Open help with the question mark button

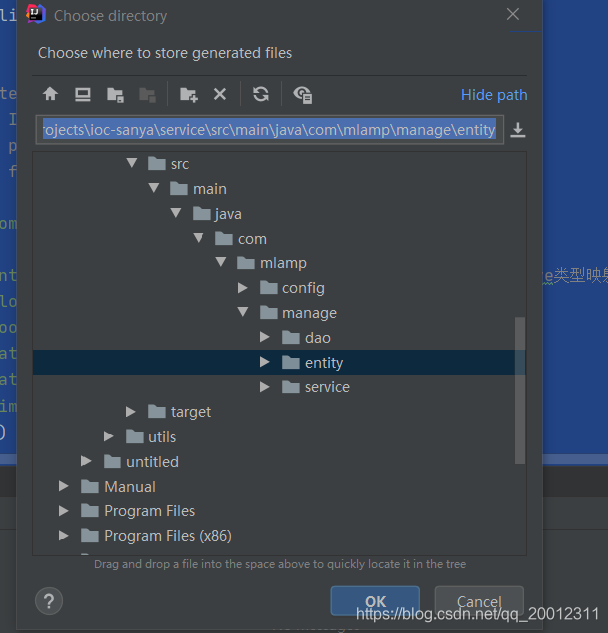(49, 601)
